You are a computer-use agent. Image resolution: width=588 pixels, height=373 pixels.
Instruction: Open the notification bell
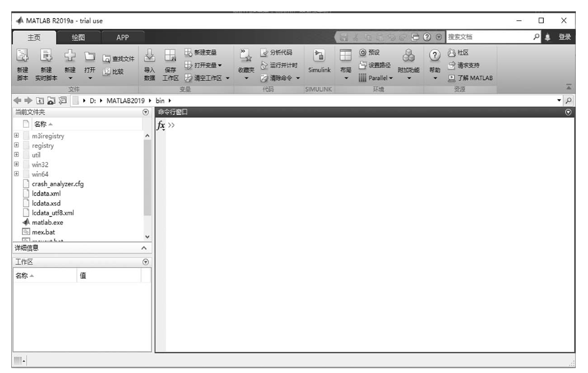(x=548, y=37)
